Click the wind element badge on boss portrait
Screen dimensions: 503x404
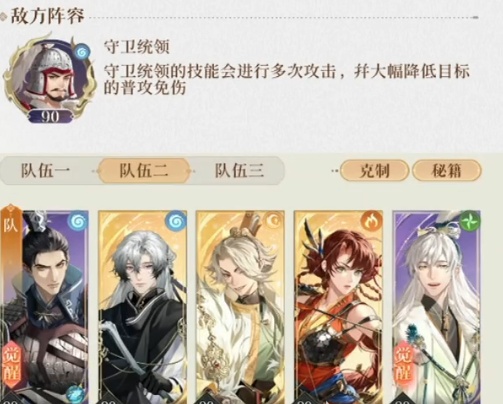(x=81, y=53)
